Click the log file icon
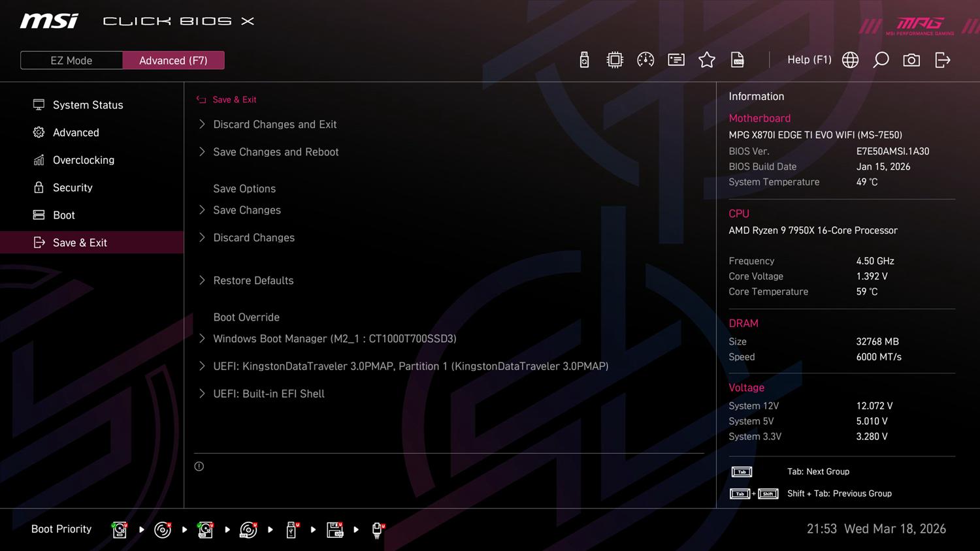The image size is (980, 551). coord(738,60)
